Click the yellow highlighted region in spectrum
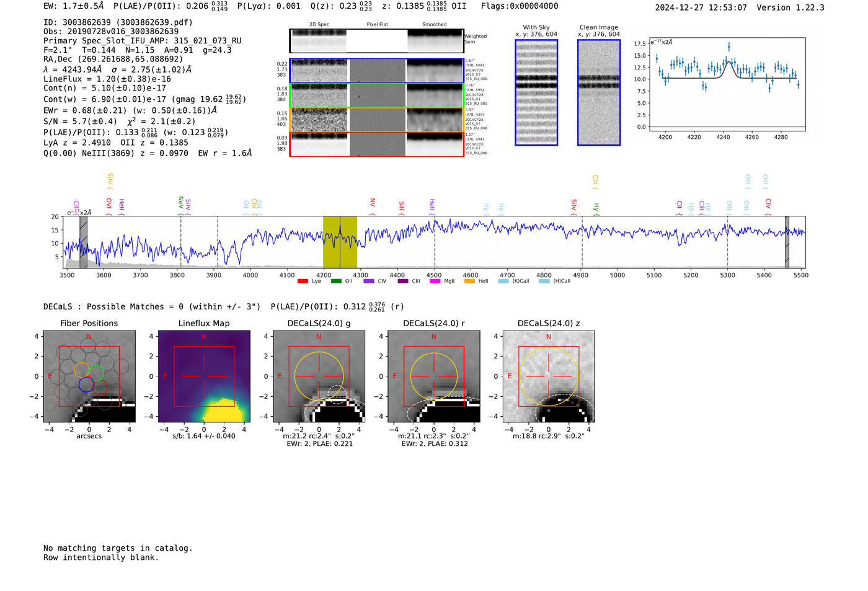The width and height of the screenshot is (868, 591). pos(340,242)
